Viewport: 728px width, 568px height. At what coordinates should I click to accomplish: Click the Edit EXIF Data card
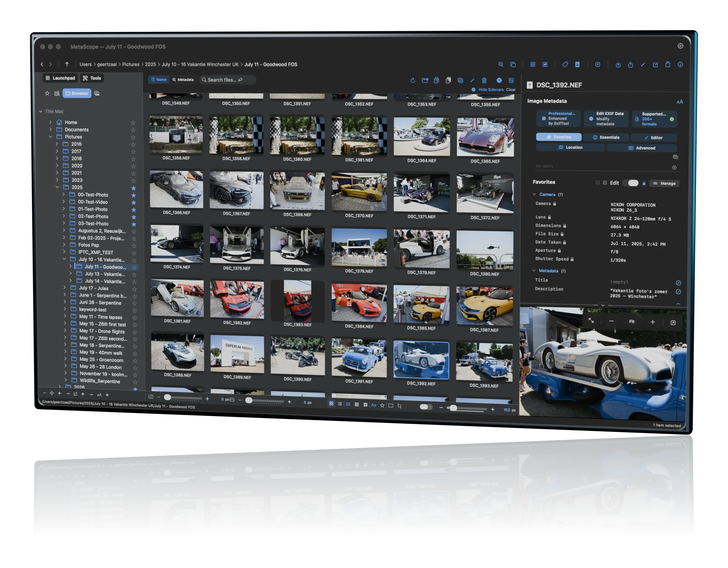606,119
